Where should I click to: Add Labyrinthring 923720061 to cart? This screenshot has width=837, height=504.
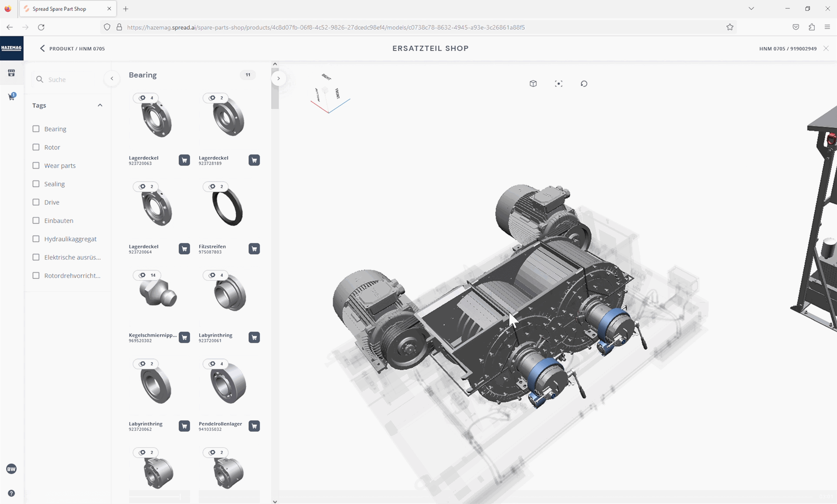(x=254, y=338)
